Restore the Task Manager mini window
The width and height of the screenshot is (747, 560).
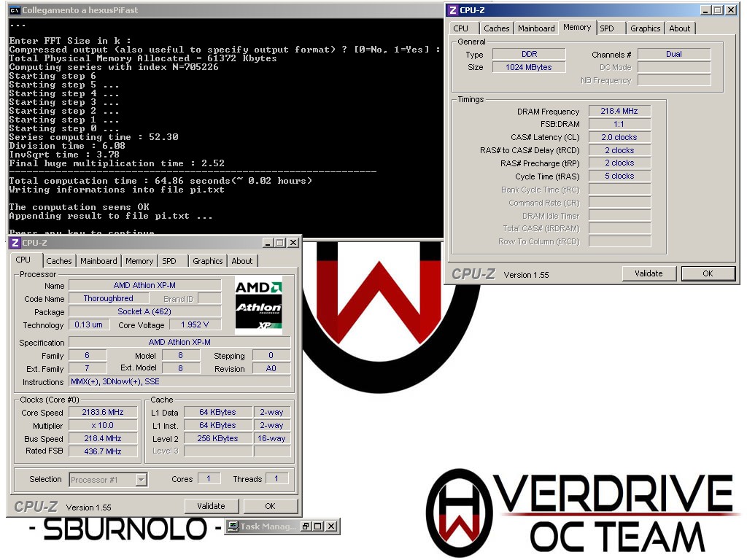[x=306, y=526]
